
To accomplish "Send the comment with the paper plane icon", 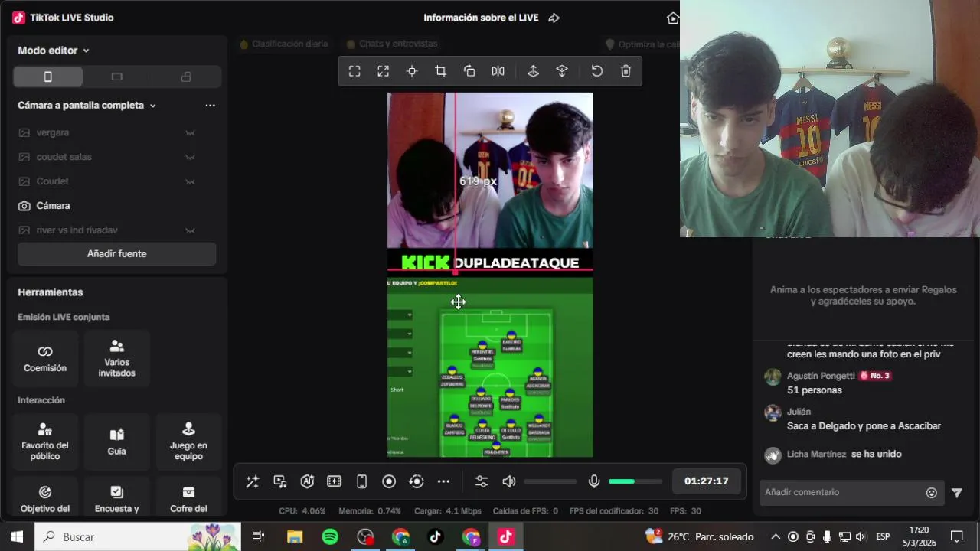I will tap(957, 493).
